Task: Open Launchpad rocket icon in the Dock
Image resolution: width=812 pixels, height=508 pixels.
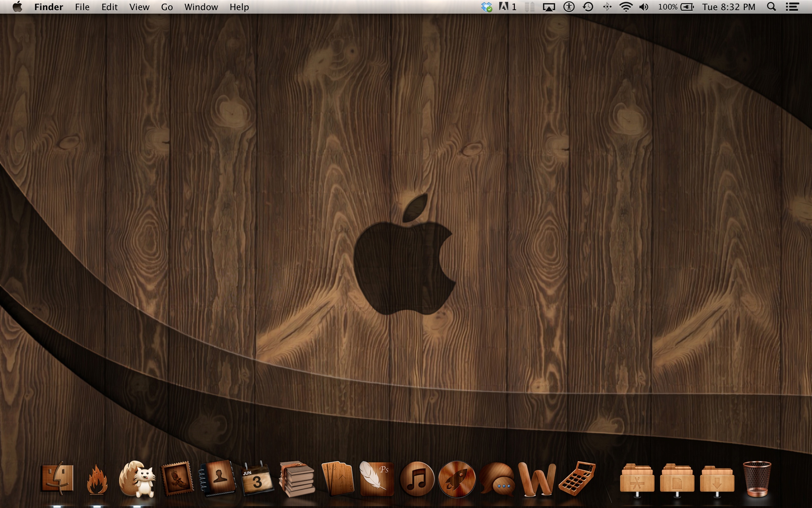Action: coord(457,479)
